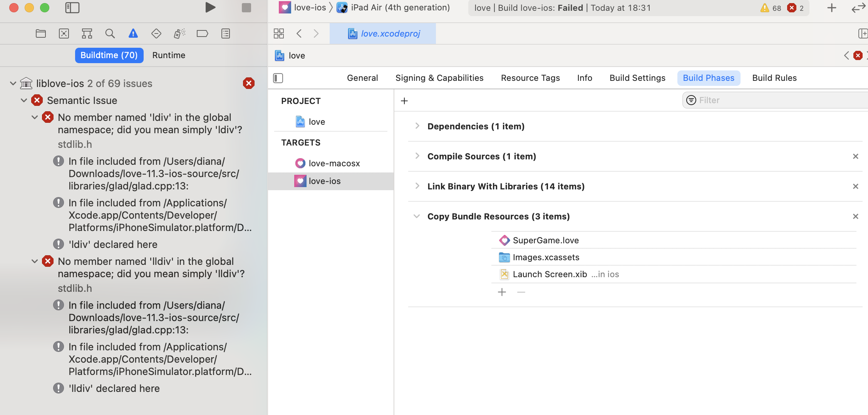Image resolution: width=868 pixels, height=415 pixels.
Task: Collapse the liblove-ios issues group
Action: [x=13, y=84]
